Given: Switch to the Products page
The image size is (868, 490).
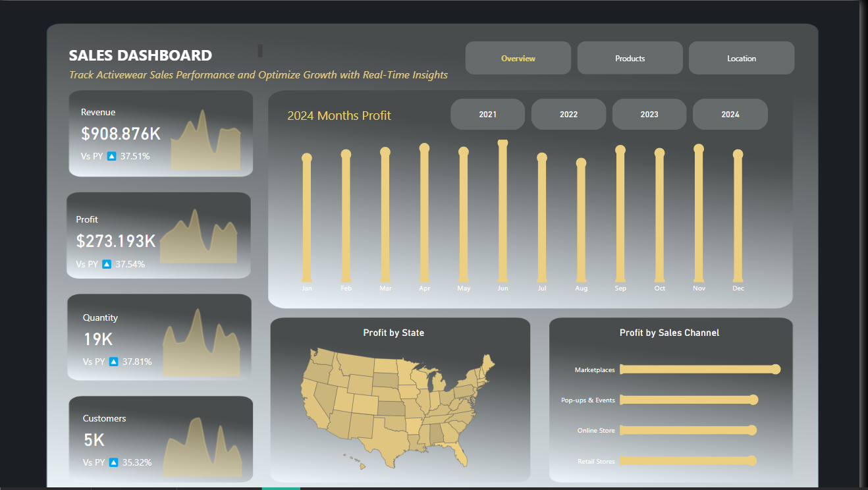Looking at the screenshot, I should pyautogui.click(x=630, y=58).
